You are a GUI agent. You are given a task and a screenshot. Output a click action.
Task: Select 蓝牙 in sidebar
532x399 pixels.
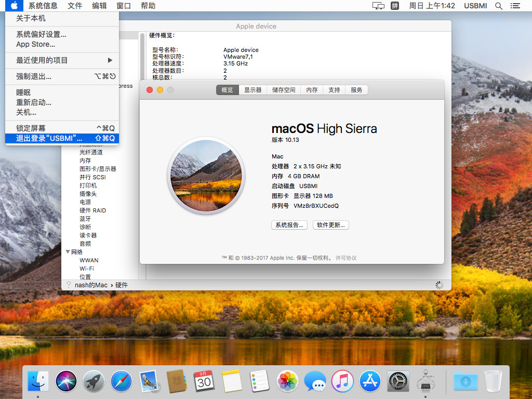click(x=85, y=219)
